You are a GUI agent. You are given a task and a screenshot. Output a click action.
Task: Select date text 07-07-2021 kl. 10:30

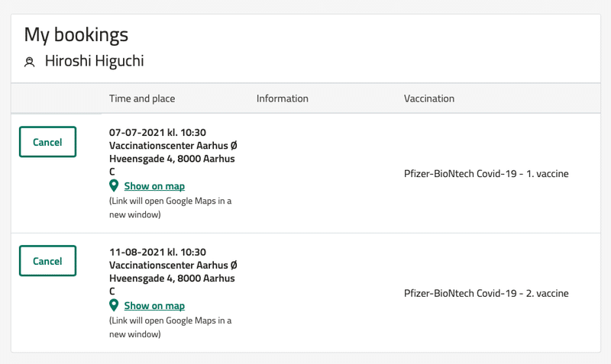[x=157, y=132]
